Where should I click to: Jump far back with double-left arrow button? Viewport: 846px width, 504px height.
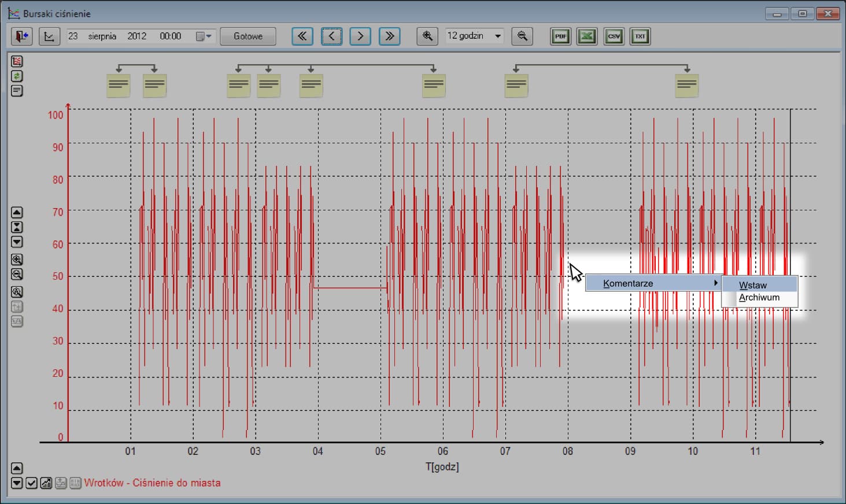pos(302,36)
